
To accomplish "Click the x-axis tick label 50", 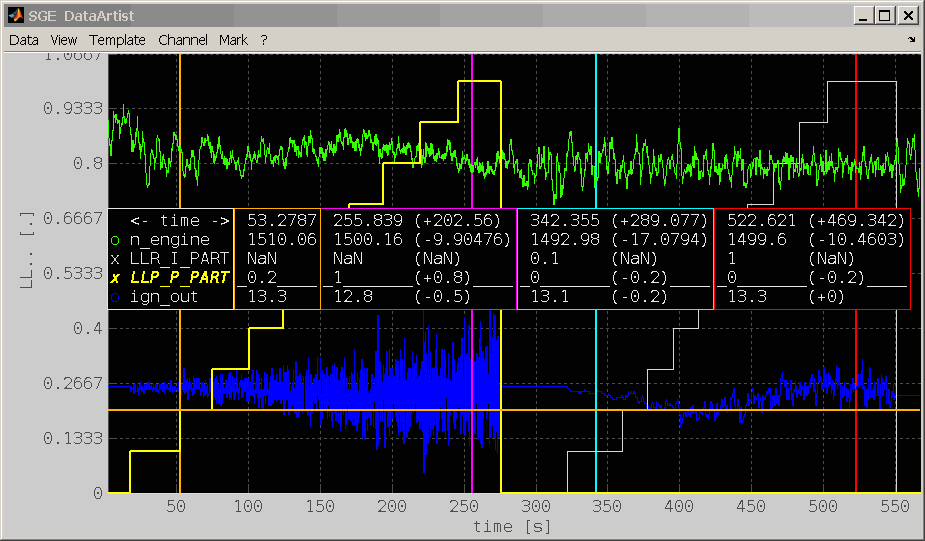I will 176,506.
